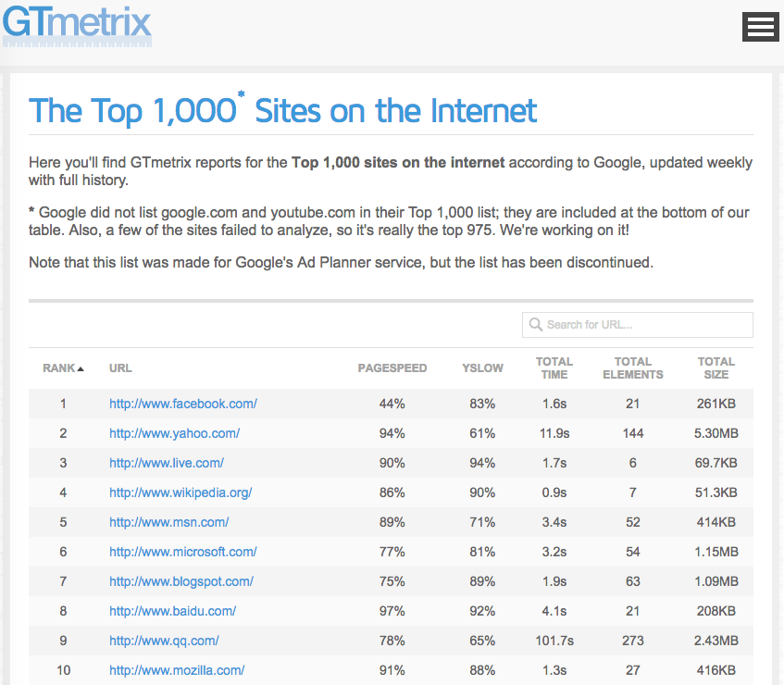Click the GTmetrix logo
784x685 pixels.
[x=77, y=26]
